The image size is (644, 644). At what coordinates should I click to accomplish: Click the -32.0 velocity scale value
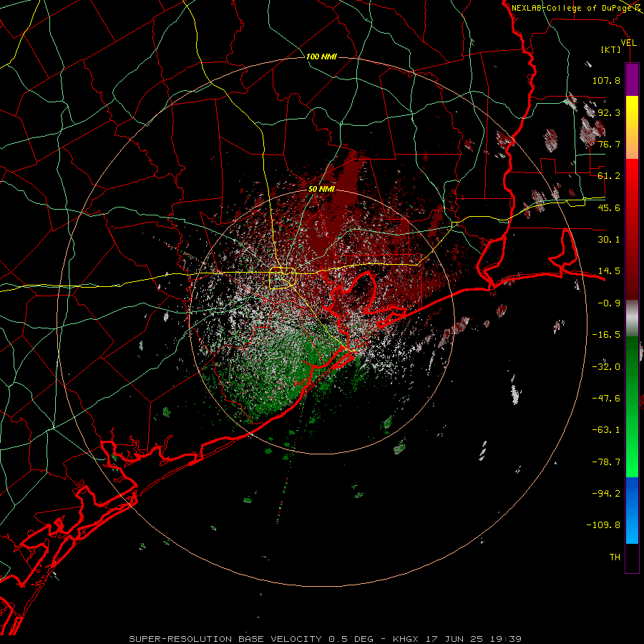click(x=606, y=367)
